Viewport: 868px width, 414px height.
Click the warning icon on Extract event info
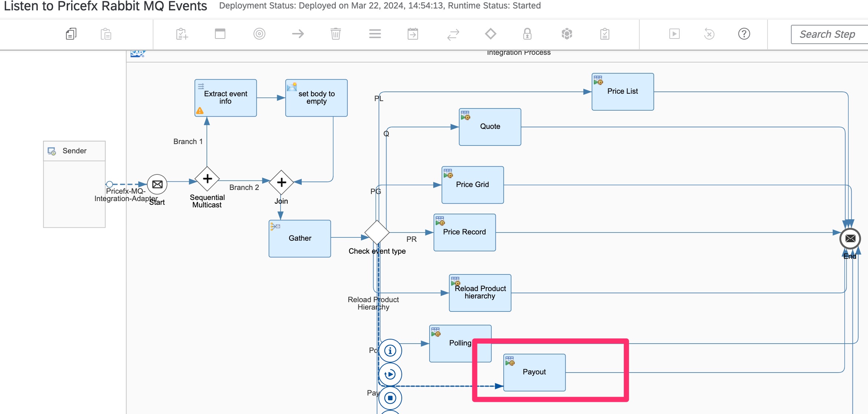click(200, 111)
